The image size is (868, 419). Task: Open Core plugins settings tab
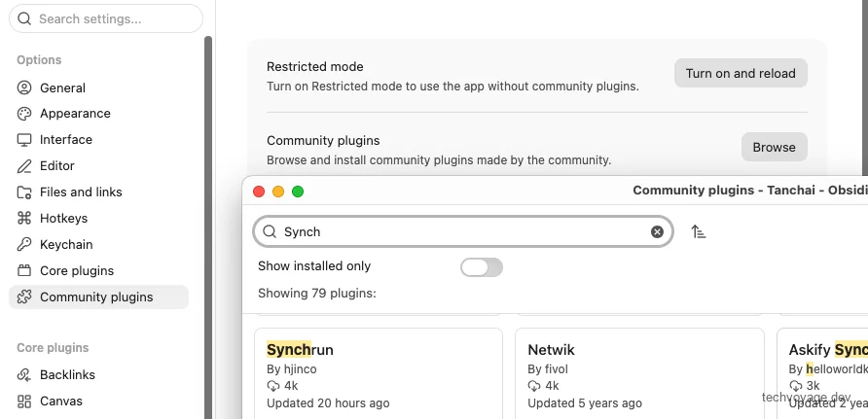point(98,271)
